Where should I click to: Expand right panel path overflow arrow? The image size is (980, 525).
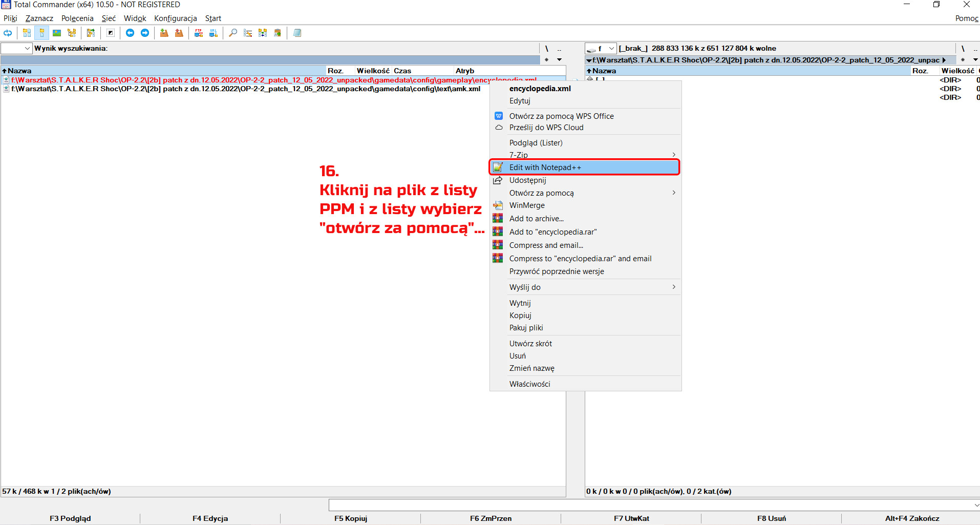[944, 60]
